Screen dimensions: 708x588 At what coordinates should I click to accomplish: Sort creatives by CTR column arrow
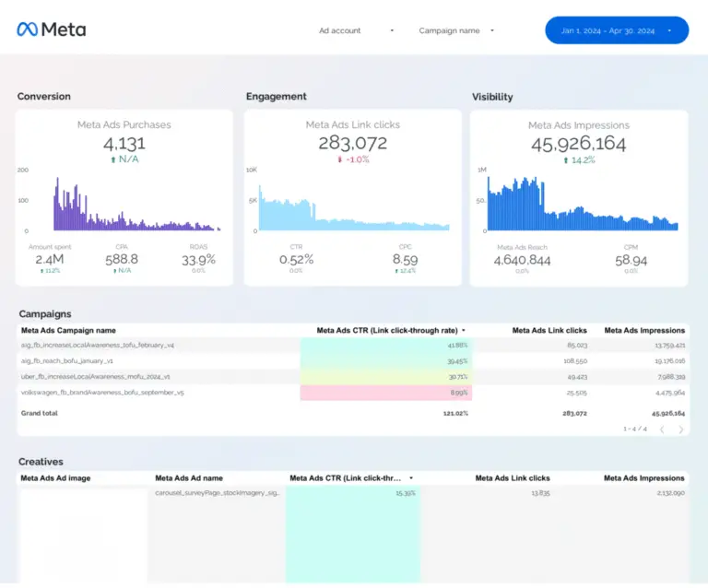tap(411, 478)
